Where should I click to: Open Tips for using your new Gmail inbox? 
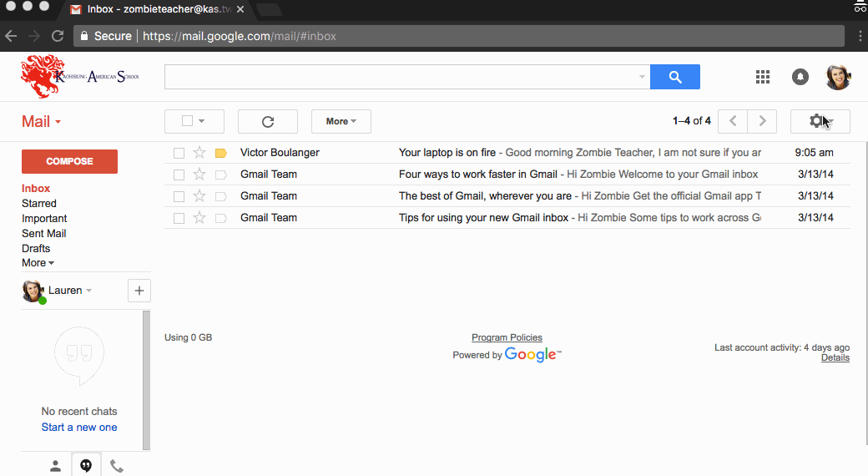point(483,217)
